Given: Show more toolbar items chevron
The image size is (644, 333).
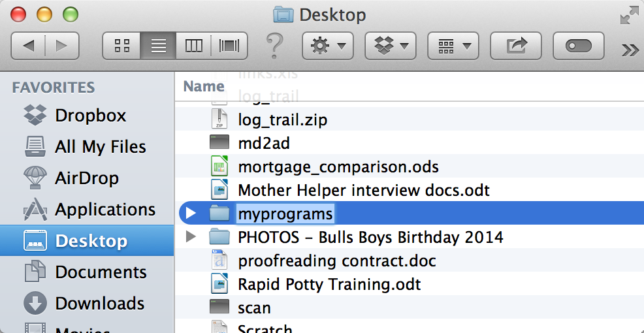Looking at the screenshot, I should click(x=630, y=50).
